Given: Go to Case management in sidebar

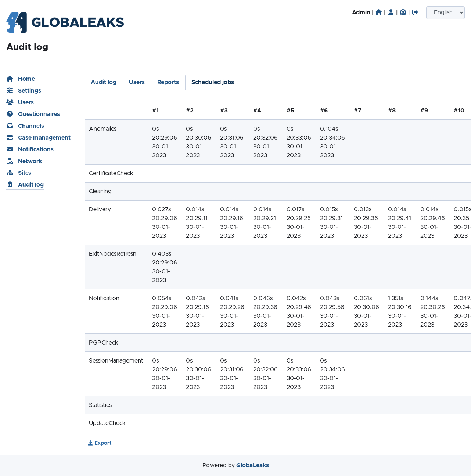Looking at the screenshot, I should click(44, 137).
